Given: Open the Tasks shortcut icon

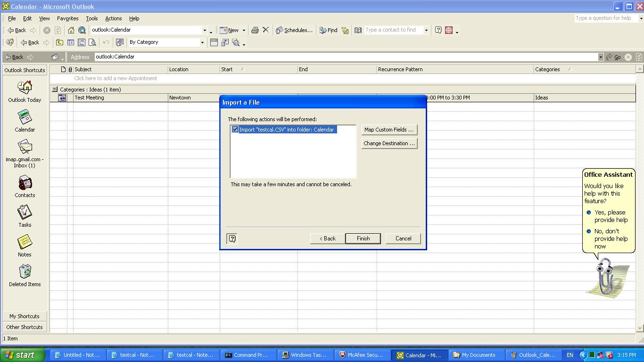Looking at the screenshot, I should 25,213.
